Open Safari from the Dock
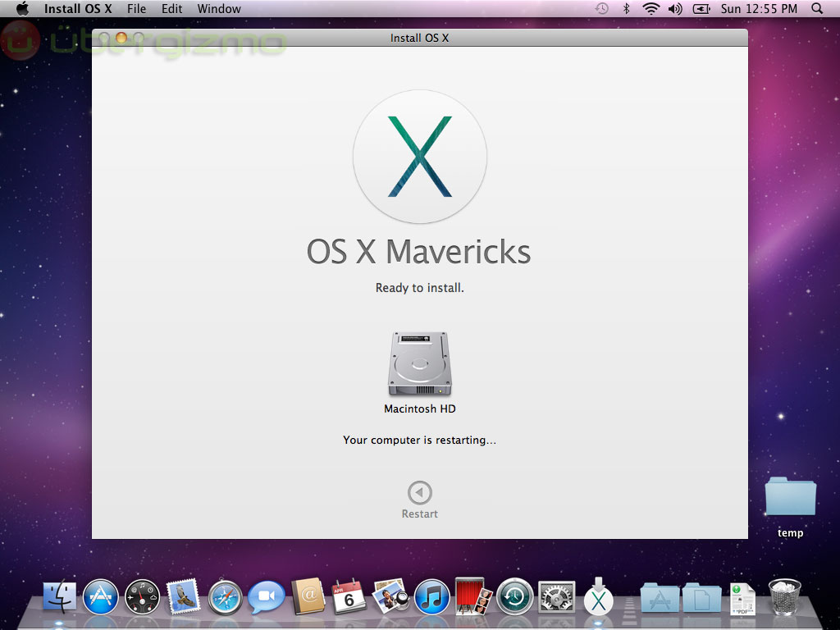Screen dimensions: 840x630 point(226,597)
